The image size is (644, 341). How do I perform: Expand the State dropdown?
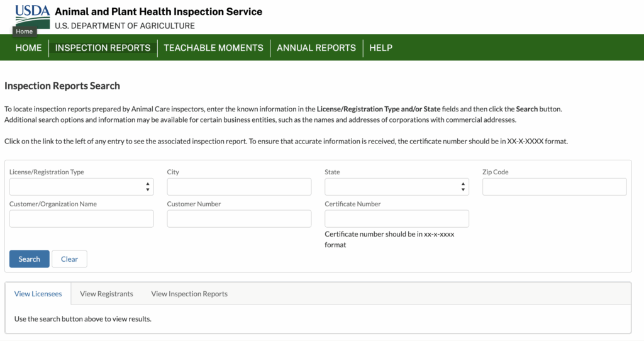(397, 187)
